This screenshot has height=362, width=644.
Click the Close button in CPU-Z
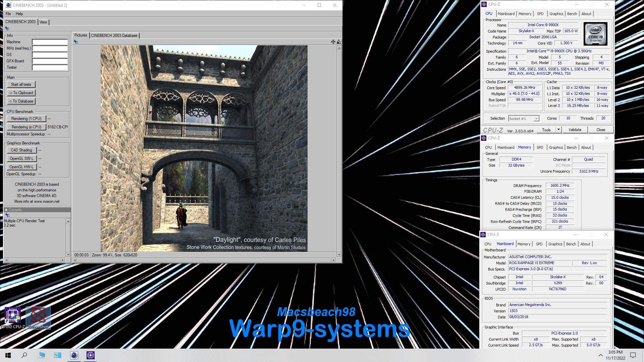click(x=601, y=130)
